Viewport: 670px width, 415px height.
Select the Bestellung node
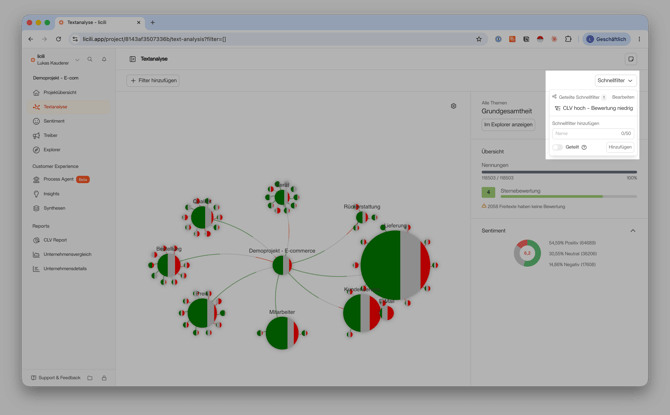(x=169, y=265)
